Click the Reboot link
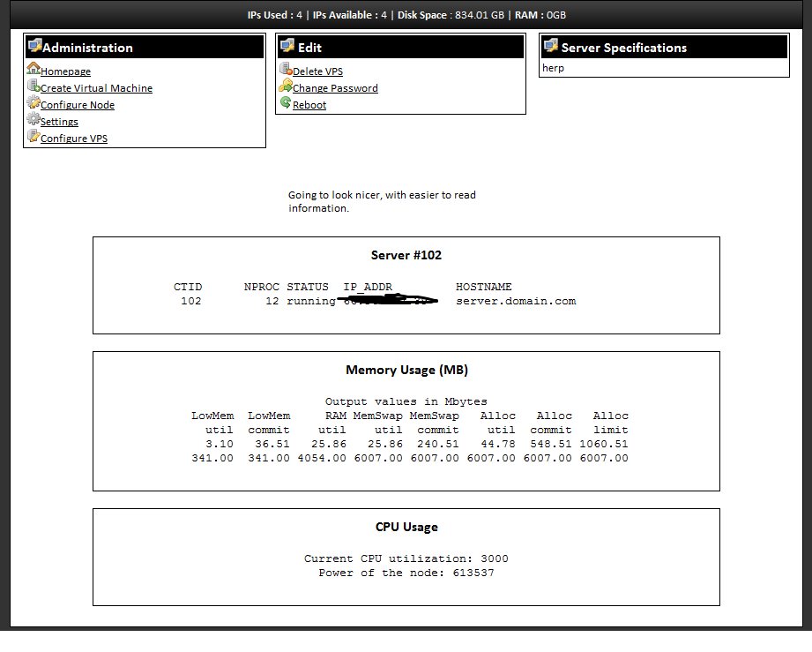 pyautogui.click(x=309, y=105)
